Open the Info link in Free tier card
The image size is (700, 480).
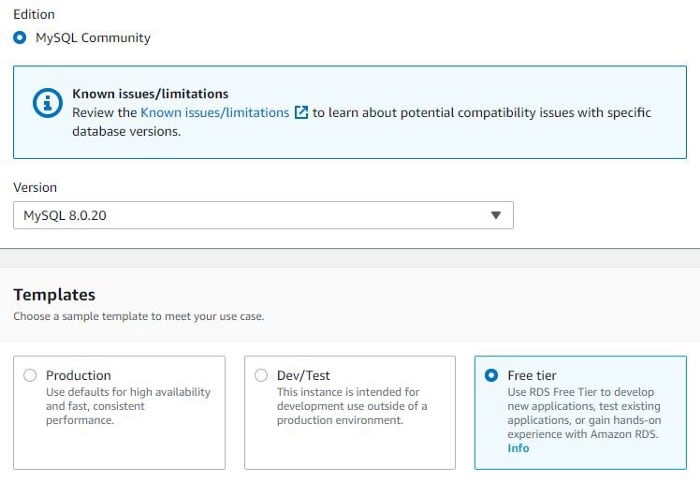pos(518,448)
